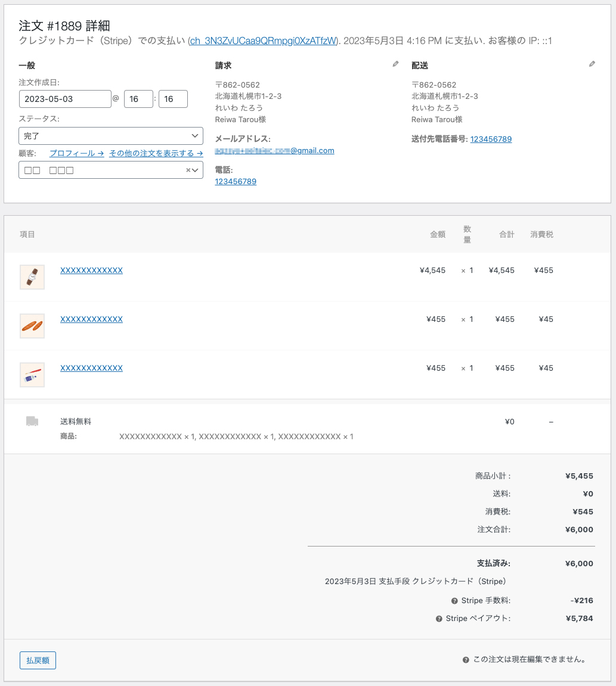
Task: Open the first product thumbnail image
Action: [x=32, y=277]
